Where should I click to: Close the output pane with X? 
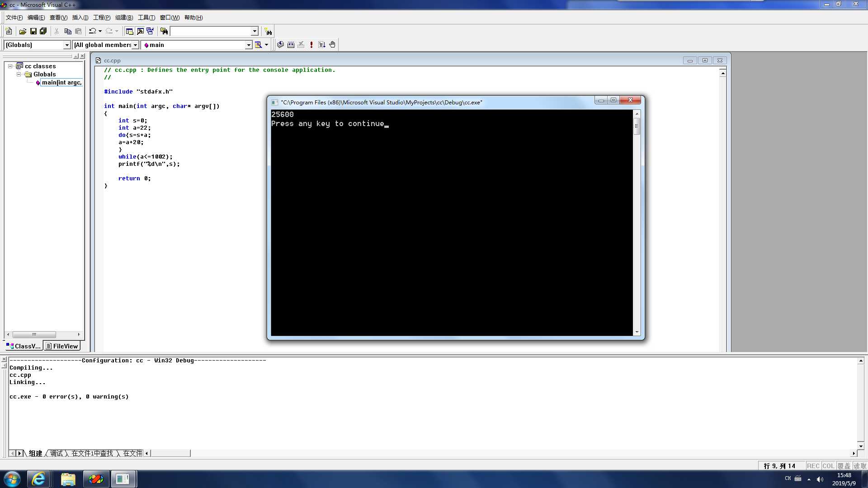click(4, 359)
